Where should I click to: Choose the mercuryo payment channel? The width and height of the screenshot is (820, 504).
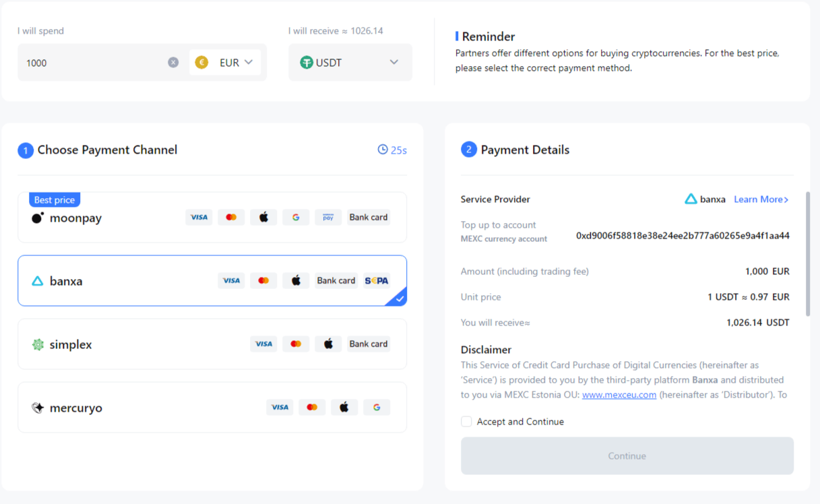pos(75,408)
